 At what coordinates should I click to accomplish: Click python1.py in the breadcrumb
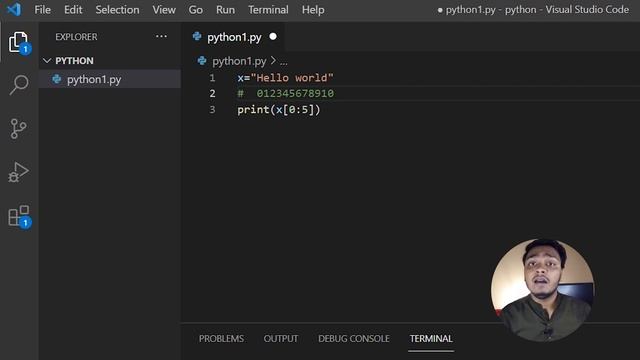(x=239, y=61)
